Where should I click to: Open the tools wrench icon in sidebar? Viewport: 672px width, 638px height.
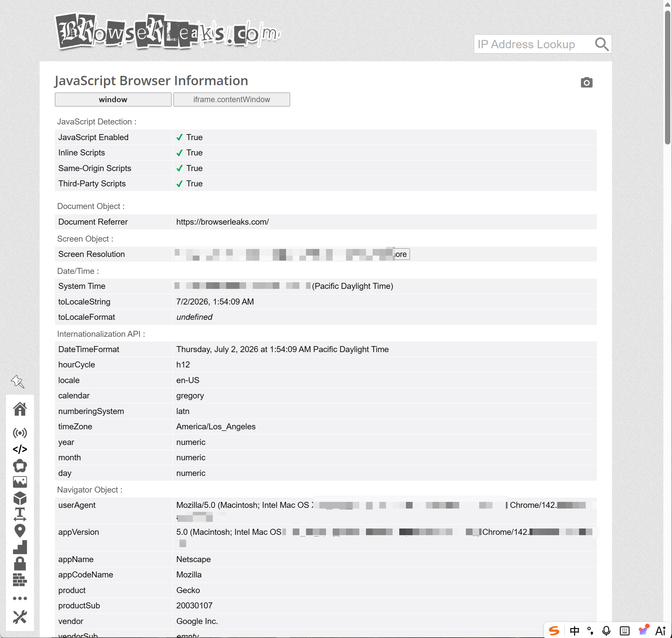(x=20, y=617)
